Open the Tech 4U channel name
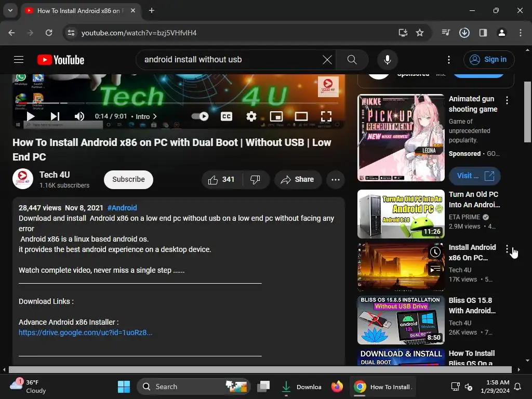Screen dimensions: 532x399 click(x=55, y=175)
